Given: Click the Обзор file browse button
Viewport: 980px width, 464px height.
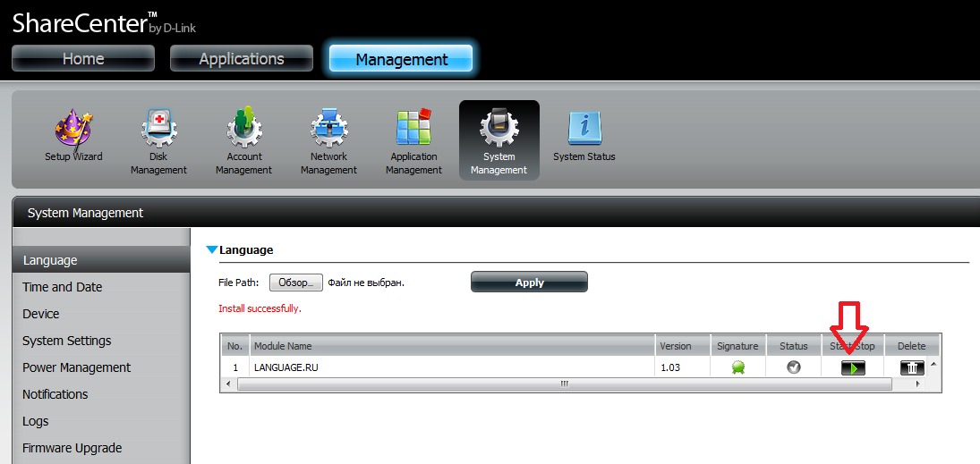Looking at the screenshot, I should coord(295,283).
